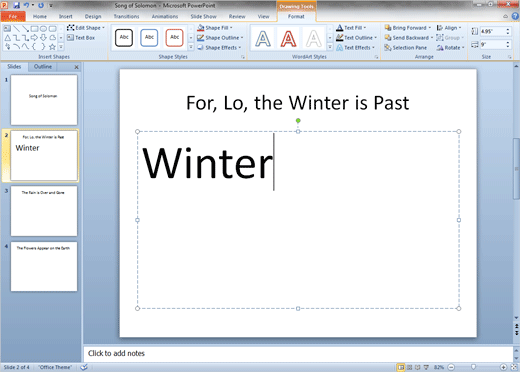
Task: Apply the black outline Abc shape style
Action: tap(124, 37)
